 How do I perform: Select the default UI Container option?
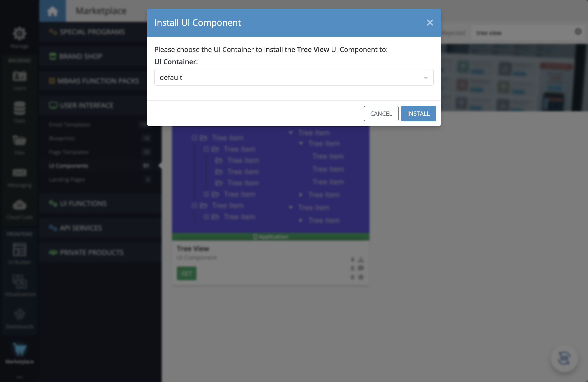coord(294,77)
